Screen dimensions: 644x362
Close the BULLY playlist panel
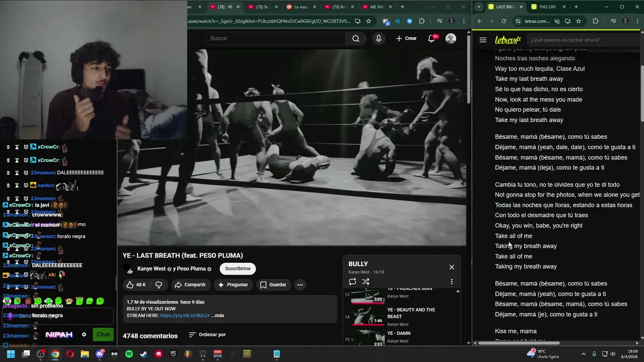pos(451,267)
